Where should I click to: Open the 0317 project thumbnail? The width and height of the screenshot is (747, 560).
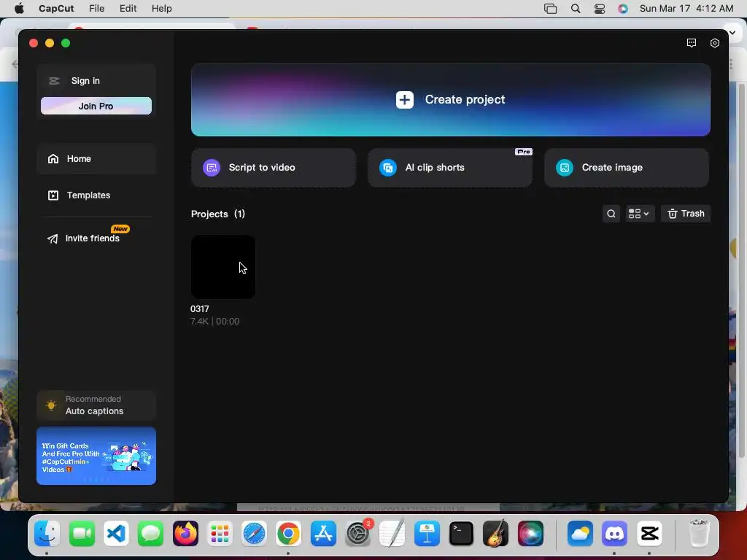click(223, 267)
